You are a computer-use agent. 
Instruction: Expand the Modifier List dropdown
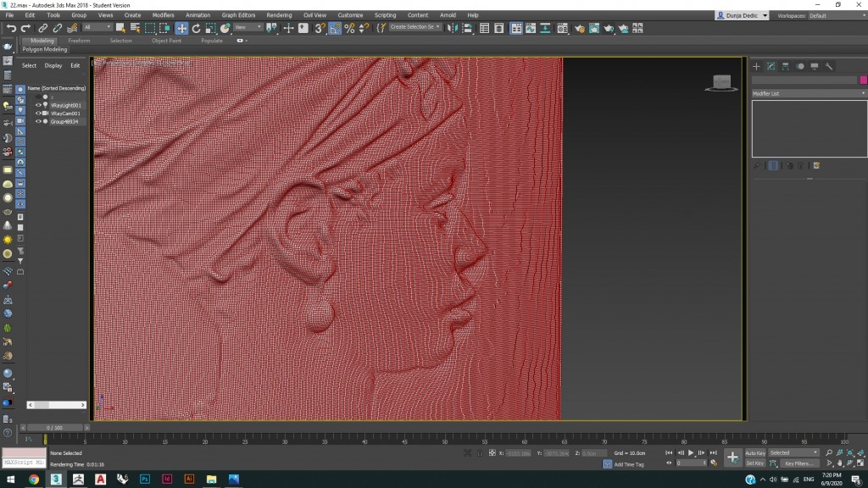tap(809, 93)
